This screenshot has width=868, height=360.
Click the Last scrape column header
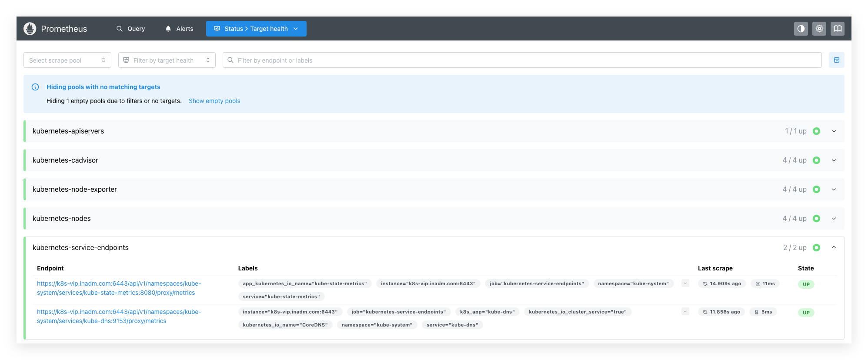pos(715,268)
